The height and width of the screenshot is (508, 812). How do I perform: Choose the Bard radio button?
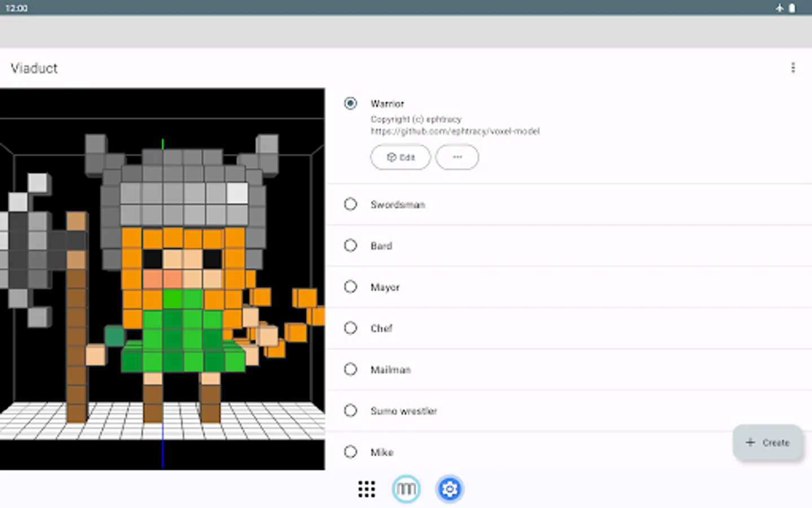[x=350, y=246]
